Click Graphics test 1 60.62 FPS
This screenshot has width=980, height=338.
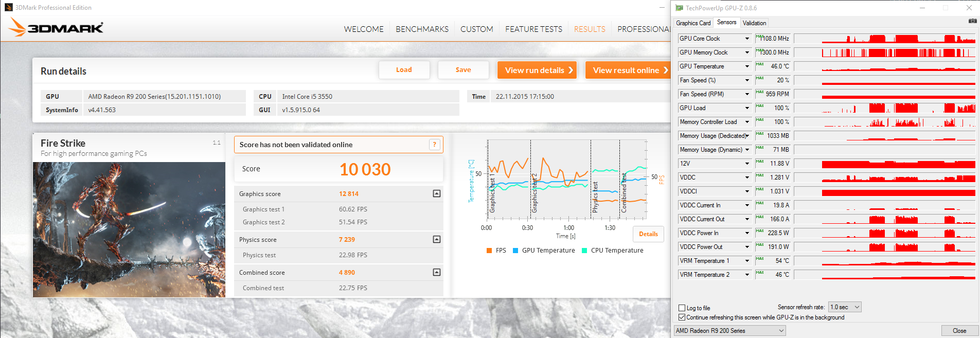[x=353, y=209]
